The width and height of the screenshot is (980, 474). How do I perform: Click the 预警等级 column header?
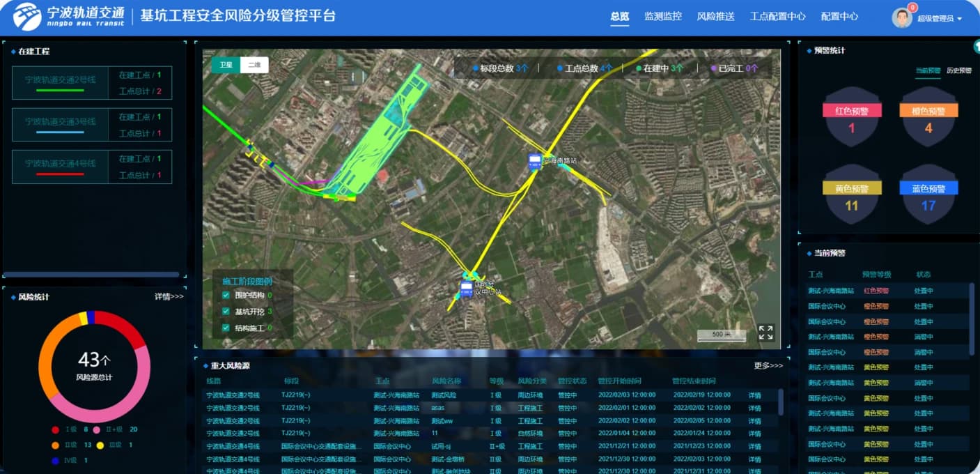click(x=877, y=275)
